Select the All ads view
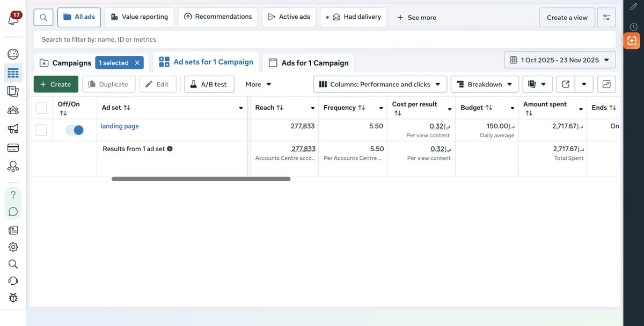This screenshot has height=326, width=644. tap(79, 17)
